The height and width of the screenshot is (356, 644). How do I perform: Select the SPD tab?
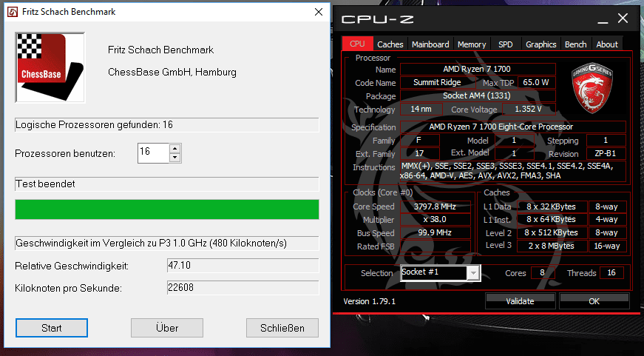pos(505,44)
